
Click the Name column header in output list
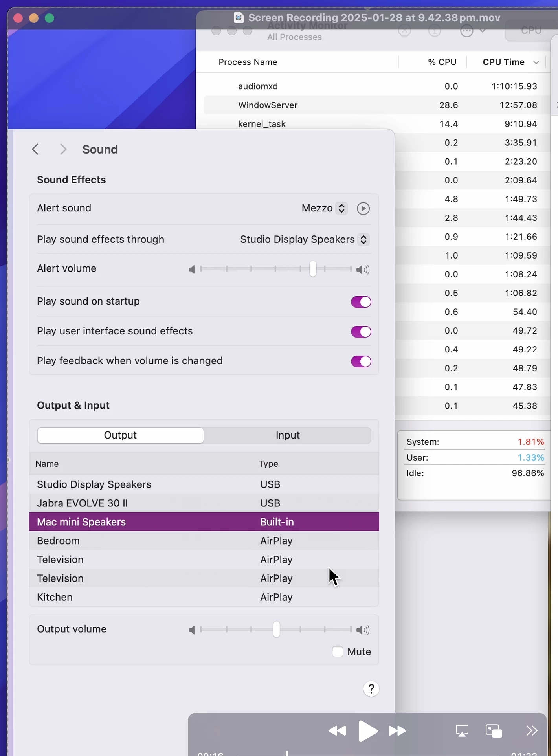point(47,464)
